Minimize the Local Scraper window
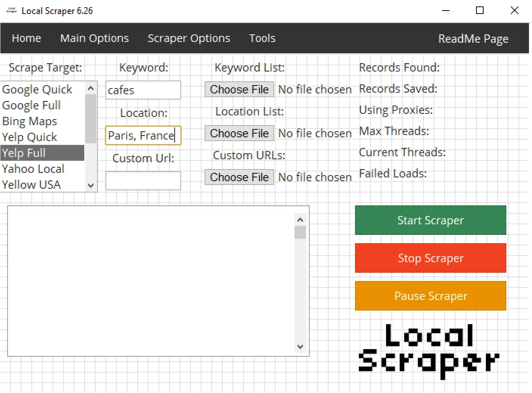The width and height of the screenshot is (532, 393). tap(446, 11)
